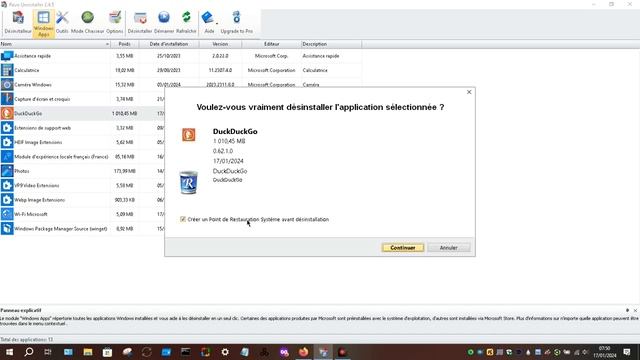
Task: Select the Capture d'écran et croquis icon
Action: tap(7, 99)
